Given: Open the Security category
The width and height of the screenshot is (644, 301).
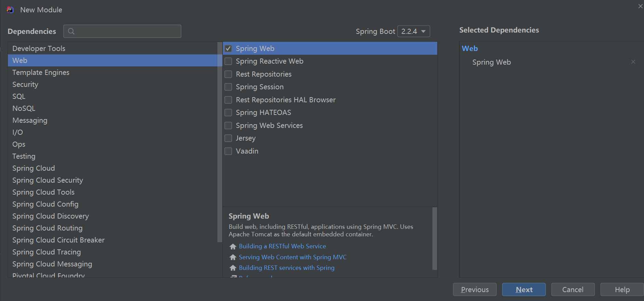Looking at the screenshot, I should coord(112,84).
